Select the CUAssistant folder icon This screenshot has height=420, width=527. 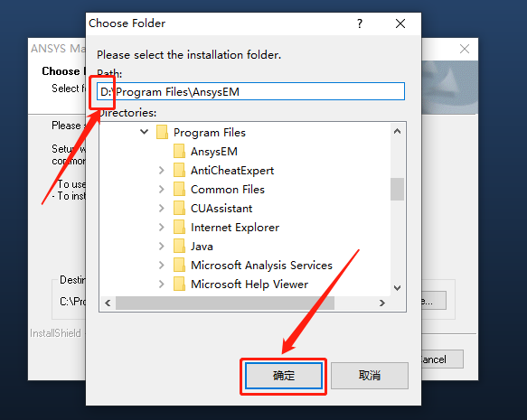click(179, 208)
